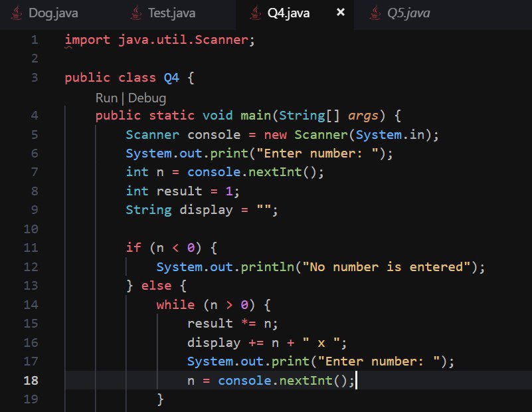This screenshot has height=412, width=532.
Task: Click line number 14 in the gutter
Action: pyautogui.click(x=31, y=305)
